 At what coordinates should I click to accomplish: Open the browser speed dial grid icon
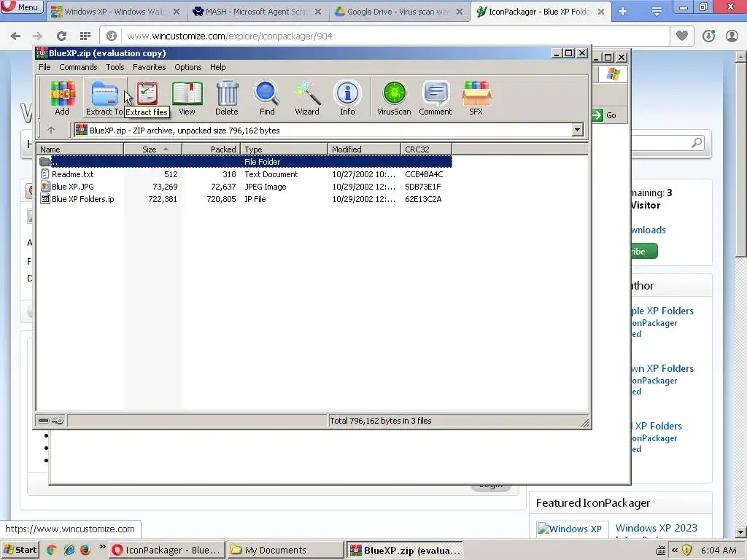85,36
